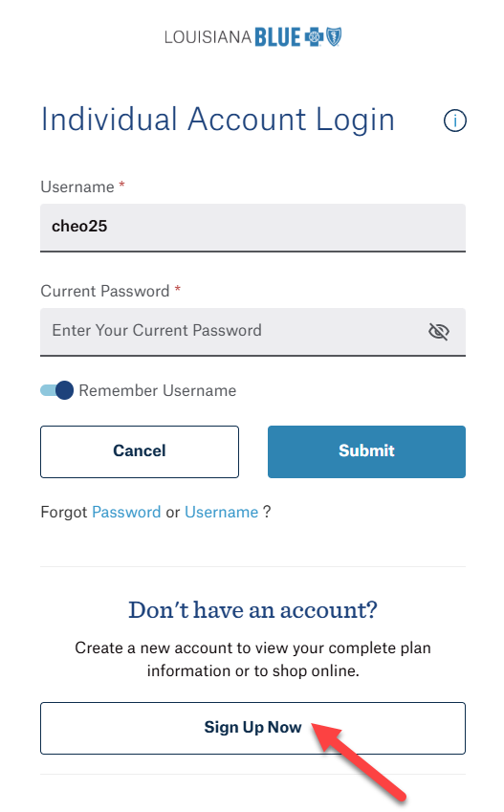Disable the Remember Username switch
Screen dimensions: 504x812
tap(57, 390)
